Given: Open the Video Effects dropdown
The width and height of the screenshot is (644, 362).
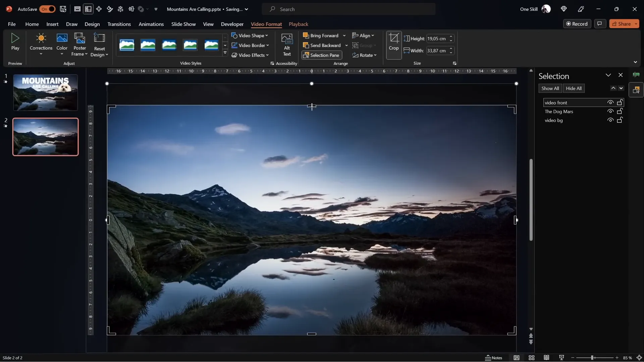Looking at the screenshot, I should [x=250, y=55].
